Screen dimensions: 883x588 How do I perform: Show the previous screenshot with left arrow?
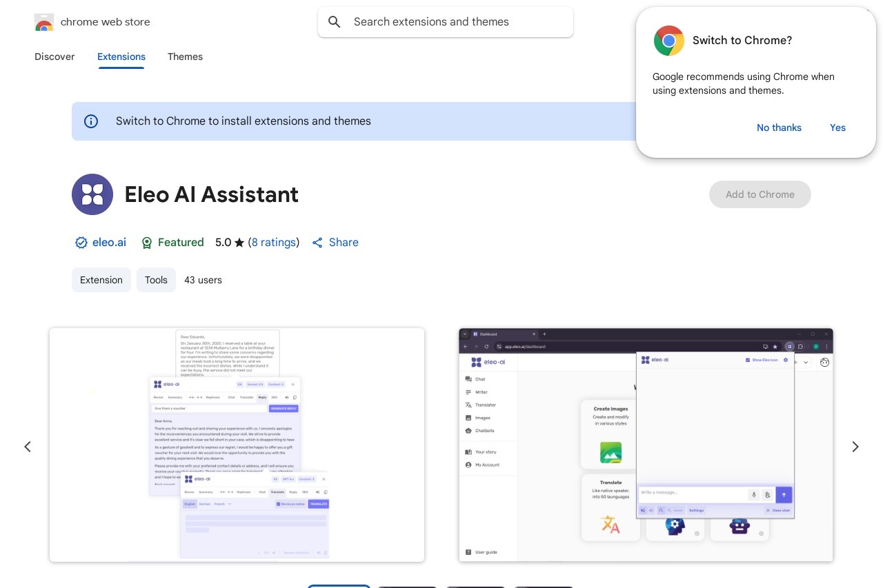pos(28,447)
